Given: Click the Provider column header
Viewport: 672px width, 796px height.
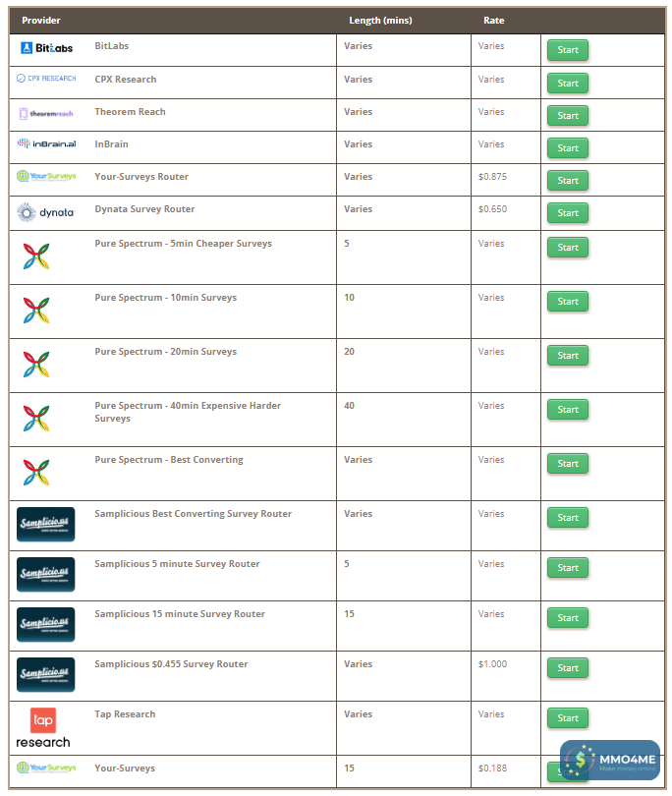Looking at the screenshot, I should pos(41,21).
